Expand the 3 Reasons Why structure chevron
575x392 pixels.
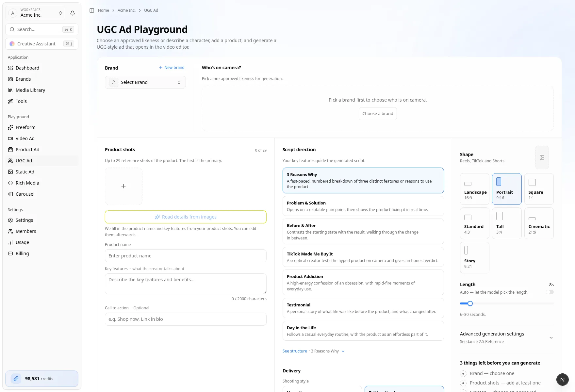pos(343,351)
